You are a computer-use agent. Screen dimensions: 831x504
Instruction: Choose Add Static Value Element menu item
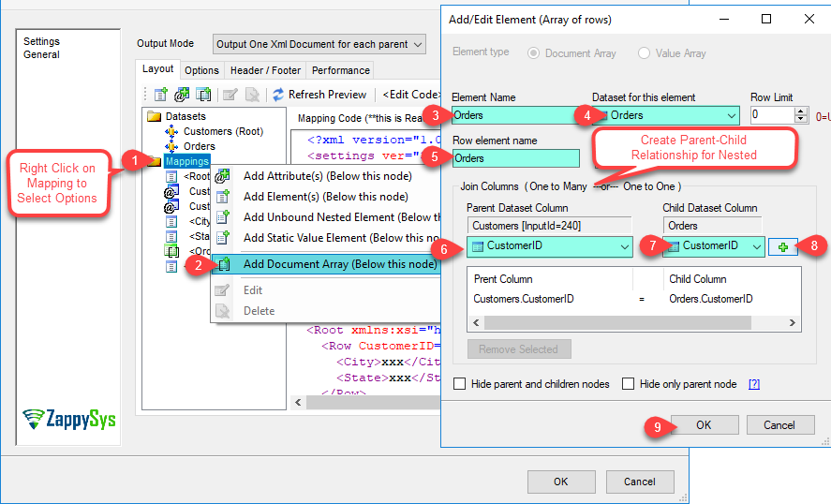point(327,238)
